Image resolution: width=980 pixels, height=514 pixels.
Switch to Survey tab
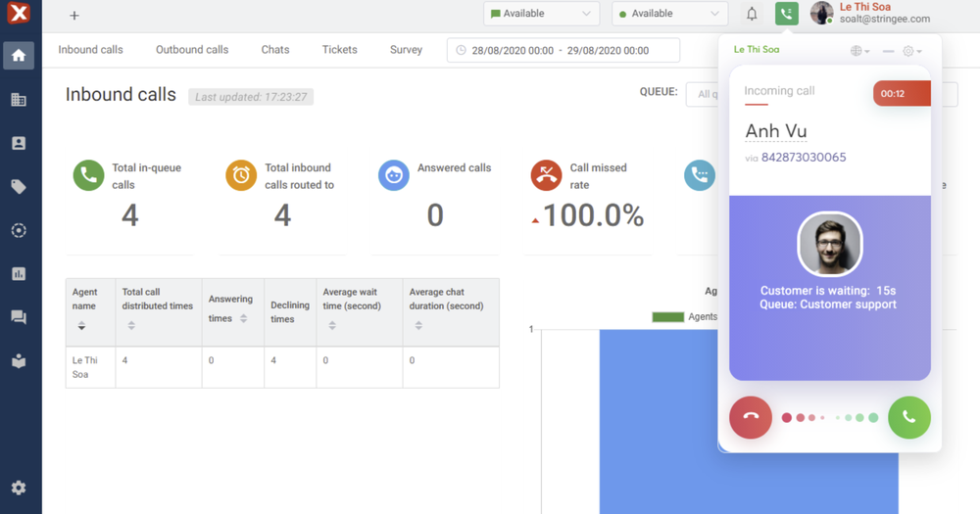(406, 49)
